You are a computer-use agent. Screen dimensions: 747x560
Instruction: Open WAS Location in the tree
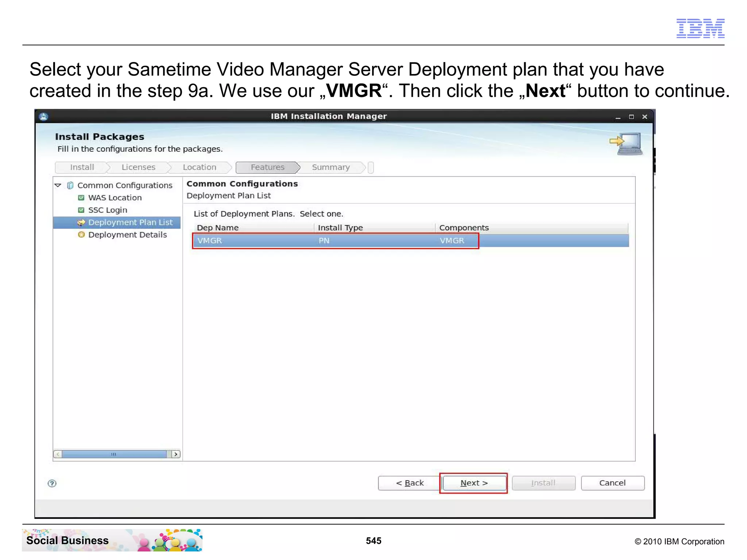pyautogui.click(x=115, y=198)
